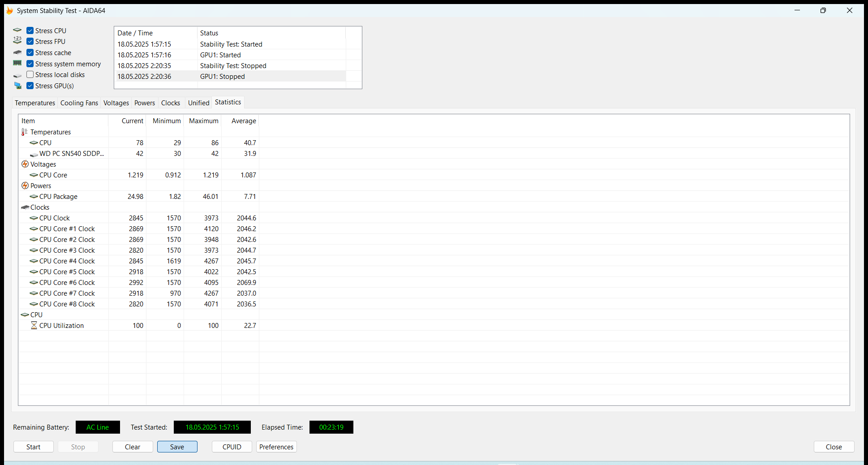Screen dimensions: 868x465
Task: Click the AIDA64 flame icon in title bar
Action: tap(9, 10)
